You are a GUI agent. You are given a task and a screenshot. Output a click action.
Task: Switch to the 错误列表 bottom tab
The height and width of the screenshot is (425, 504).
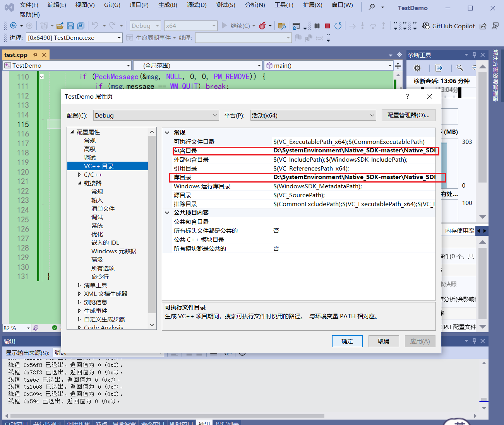pyautogui.click(x=227, y=423)
